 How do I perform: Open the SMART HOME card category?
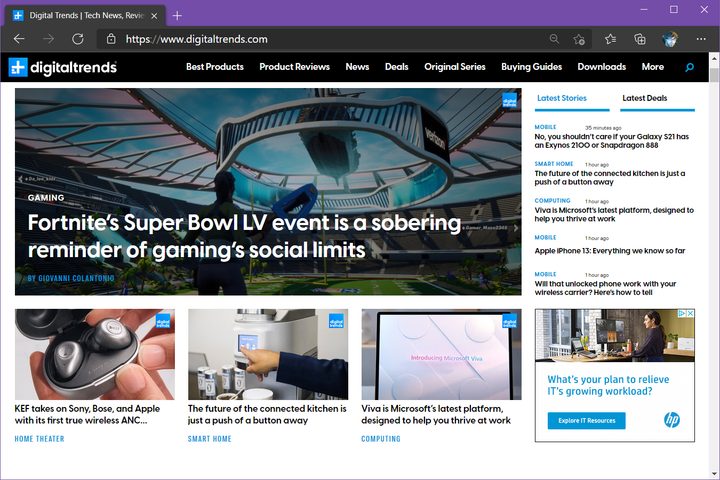(x=210, y=439)
